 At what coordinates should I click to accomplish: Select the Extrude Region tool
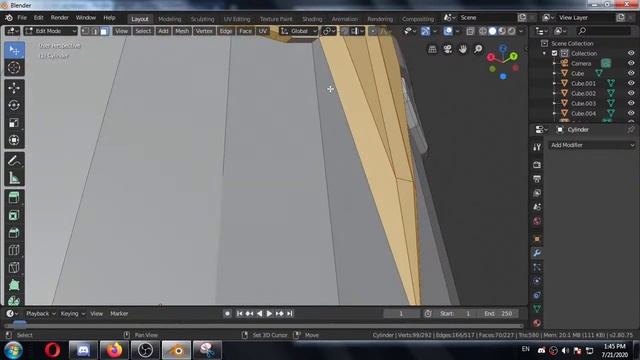14,198
